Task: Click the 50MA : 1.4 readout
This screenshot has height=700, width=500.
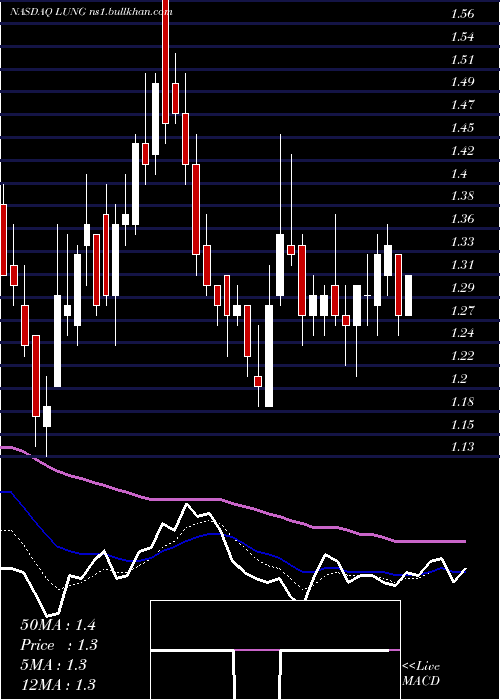Action: [x=58, y=625]
